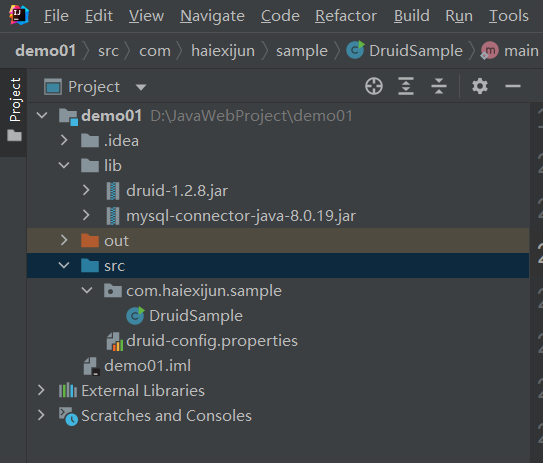
Task: Open the Run menu
Action: coord(459,16)
